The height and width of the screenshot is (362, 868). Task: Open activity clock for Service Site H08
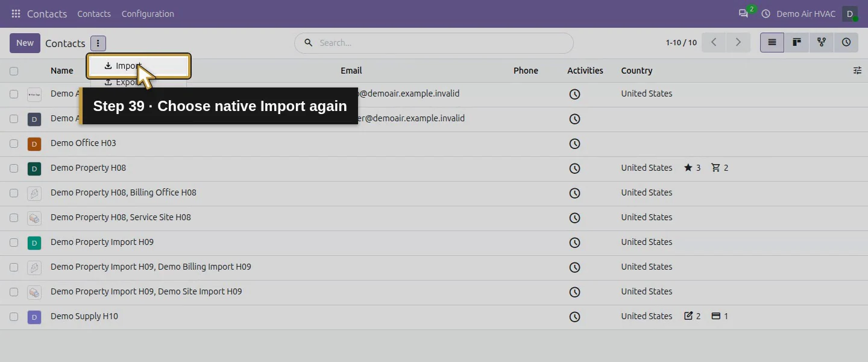pyautogui.click(x=574, y=218)
